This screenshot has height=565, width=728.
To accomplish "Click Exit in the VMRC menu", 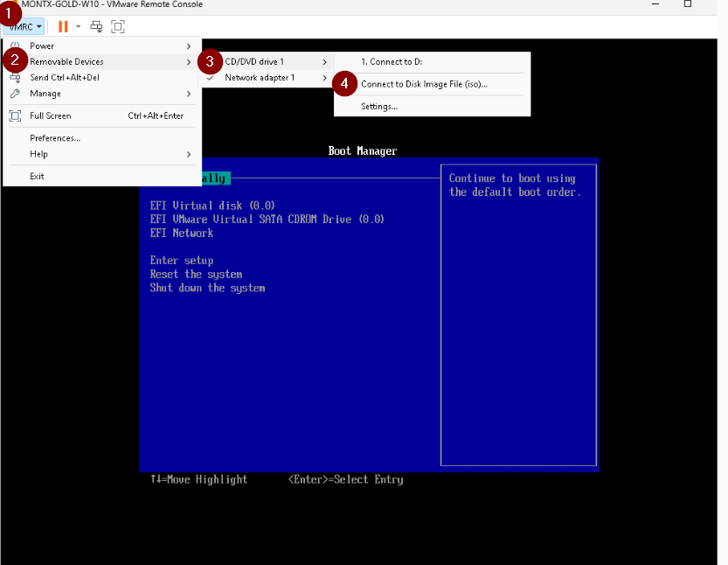I will point(37,176).
